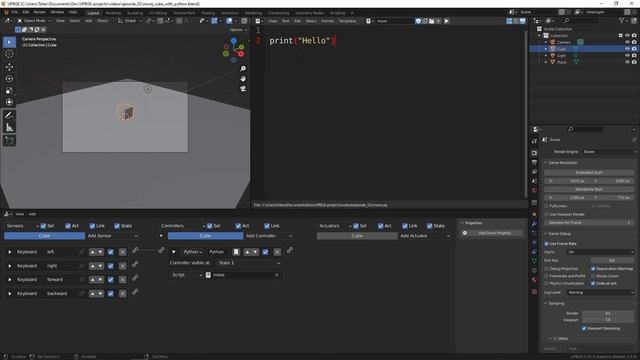
Task: Toggle Act checkbox in Actuators header
Action: click(380, 226)
